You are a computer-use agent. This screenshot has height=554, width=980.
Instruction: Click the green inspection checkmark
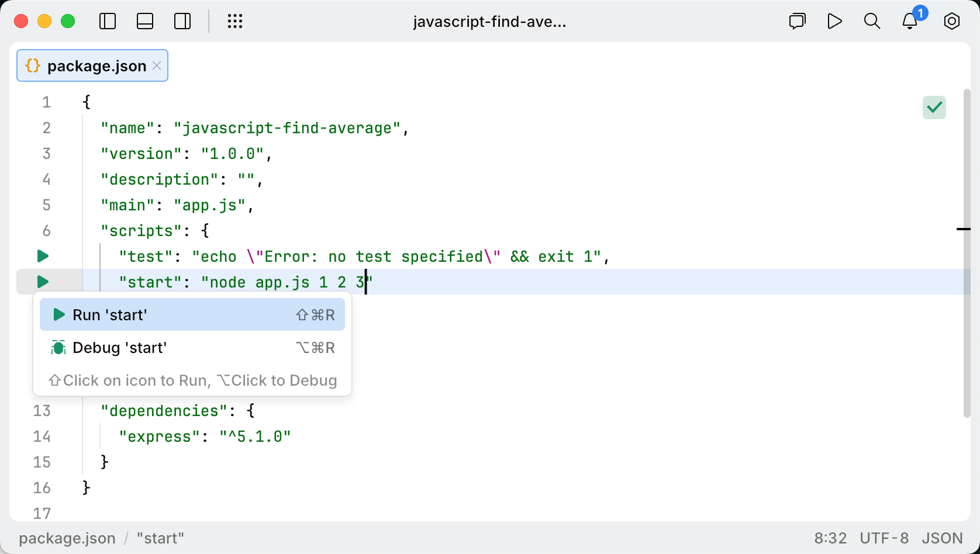pos(934,107)
